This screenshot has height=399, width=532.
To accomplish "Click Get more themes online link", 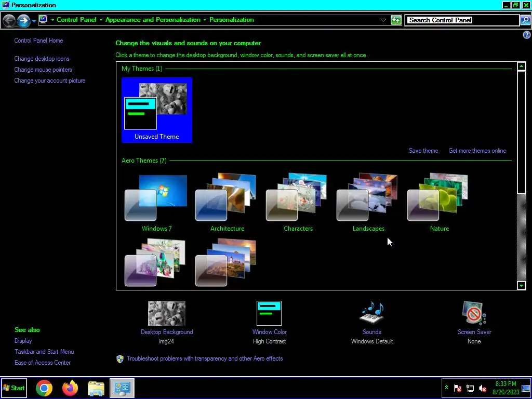I will click(x=477, y=151).
